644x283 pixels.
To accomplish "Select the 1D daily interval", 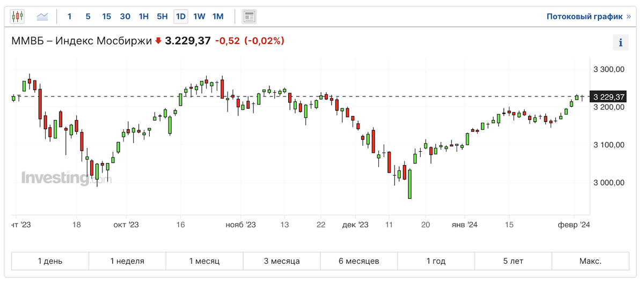I will 181,17.
